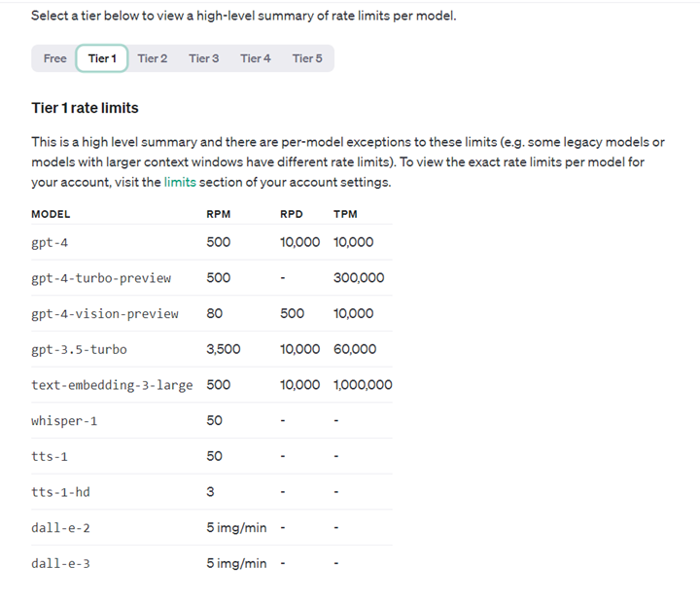Select the gpt-4 model name
Viewport: 700px width, 602px height.
pyautogui.click(x=50, y=243)
